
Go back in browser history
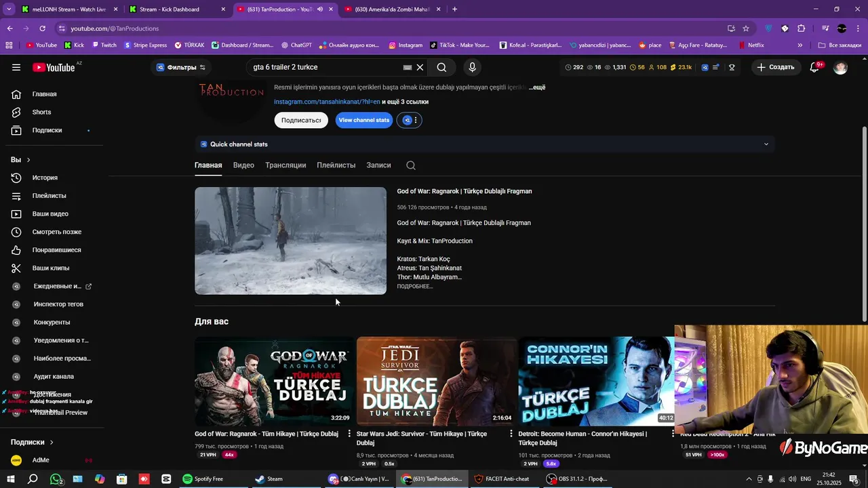tap(9, 28)
